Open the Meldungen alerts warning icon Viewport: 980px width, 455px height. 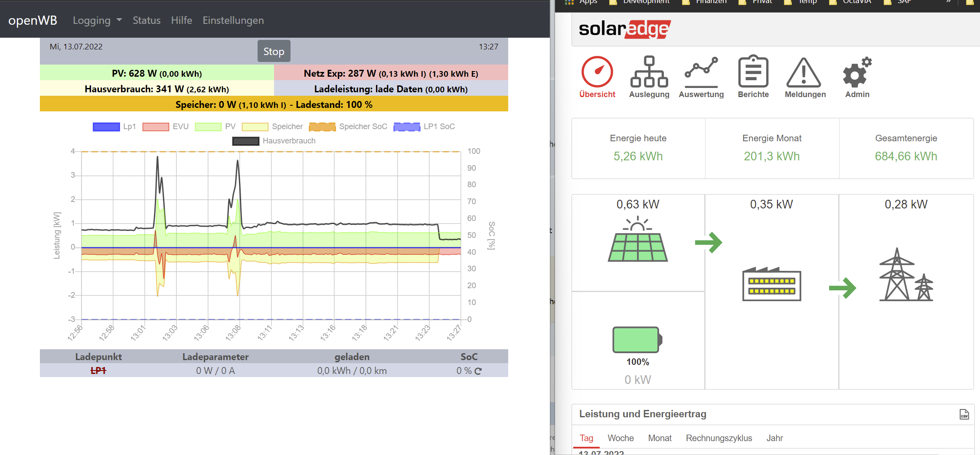pos(804,72)
